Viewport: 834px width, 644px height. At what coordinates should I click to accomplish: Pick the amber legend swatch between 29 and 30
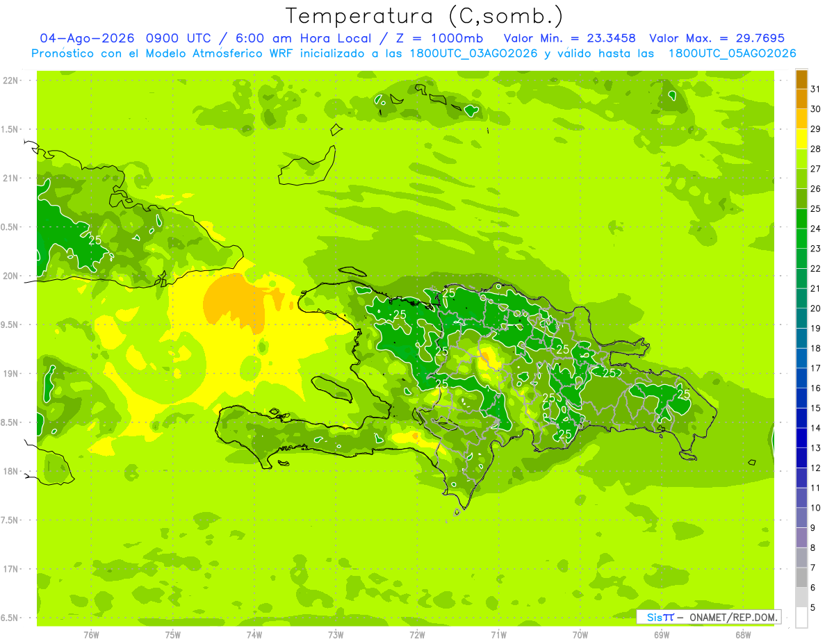(801, 119)
